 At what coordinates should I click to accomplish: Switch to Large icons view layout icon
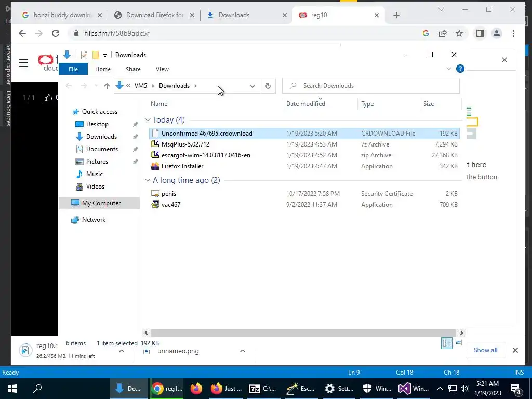pyautogui.click(x=458, y=343)
